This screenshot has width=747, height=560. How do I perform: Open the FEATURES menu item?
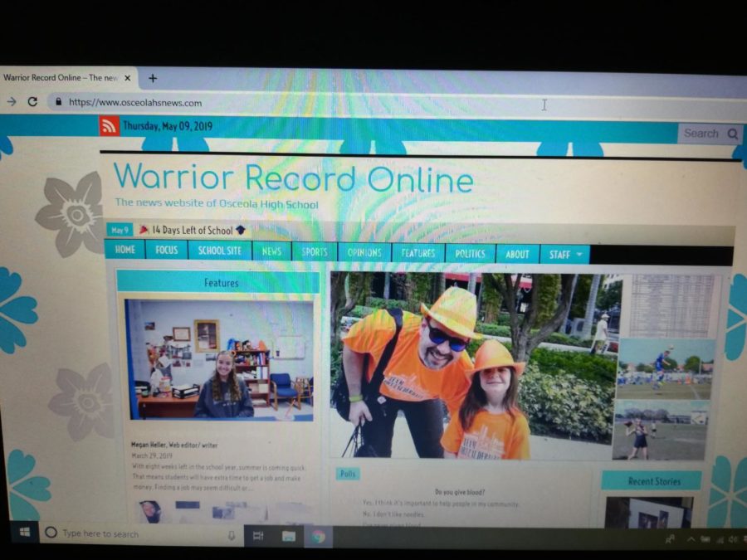tap(417, 253)
